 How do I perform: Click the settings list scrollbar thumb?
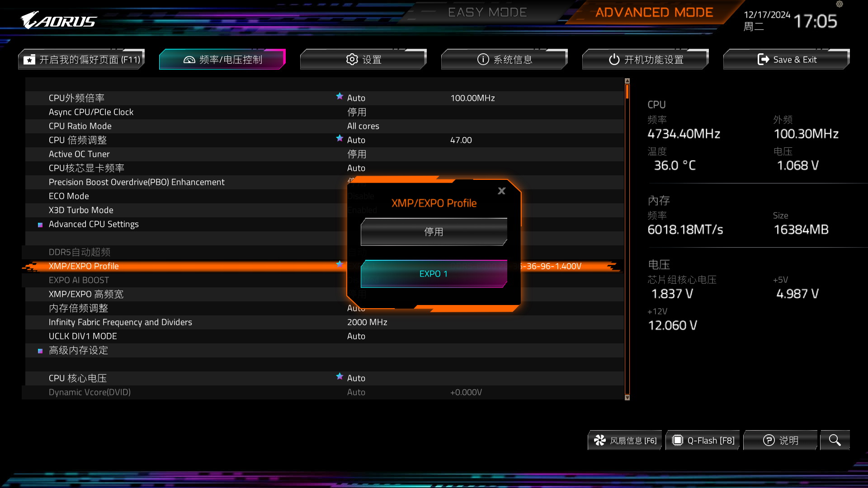click(x=627, y=92)
